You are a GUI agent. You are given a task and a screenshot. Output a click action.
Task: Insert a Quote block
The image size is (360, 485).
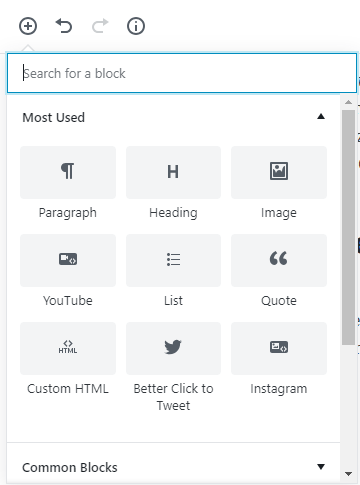point(279,271)
